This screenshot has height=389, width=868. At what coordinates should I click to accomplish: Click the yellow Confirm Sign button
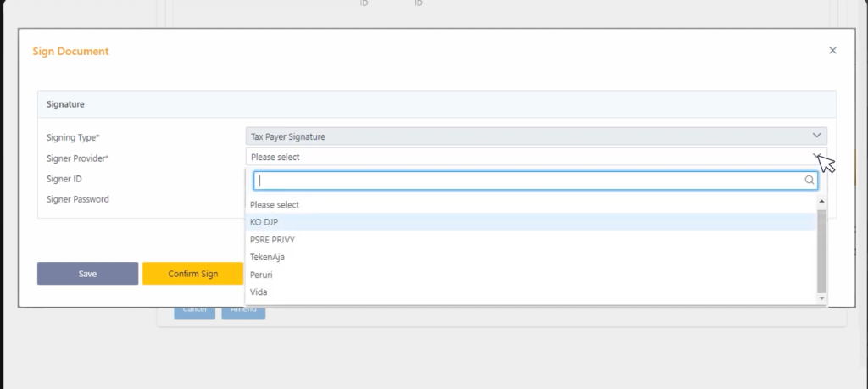point(192,274)
